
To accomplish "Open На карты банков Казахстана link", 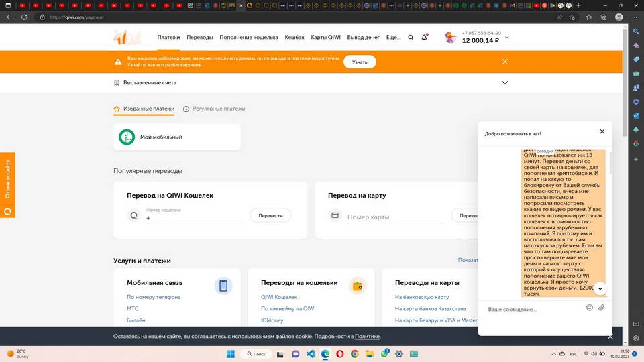I will tap(431, 308).
